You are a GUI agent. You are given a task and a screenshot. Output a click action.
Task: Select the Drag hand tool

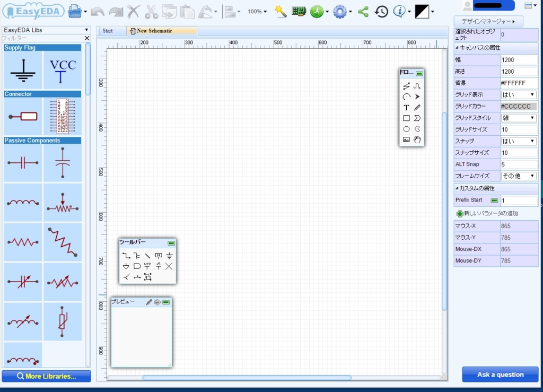[x=417, y=140]
